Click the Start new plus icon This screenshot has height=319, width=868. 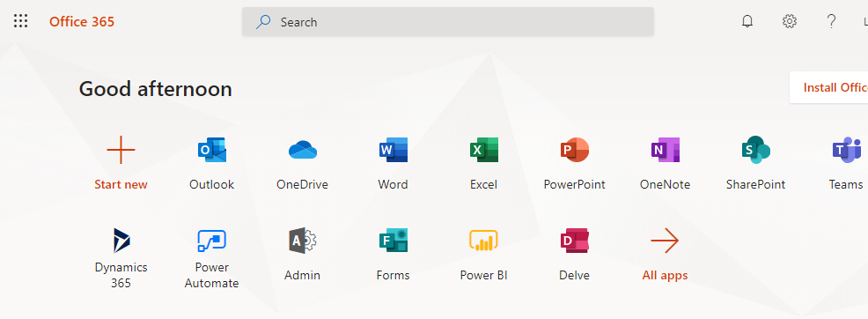121,150
